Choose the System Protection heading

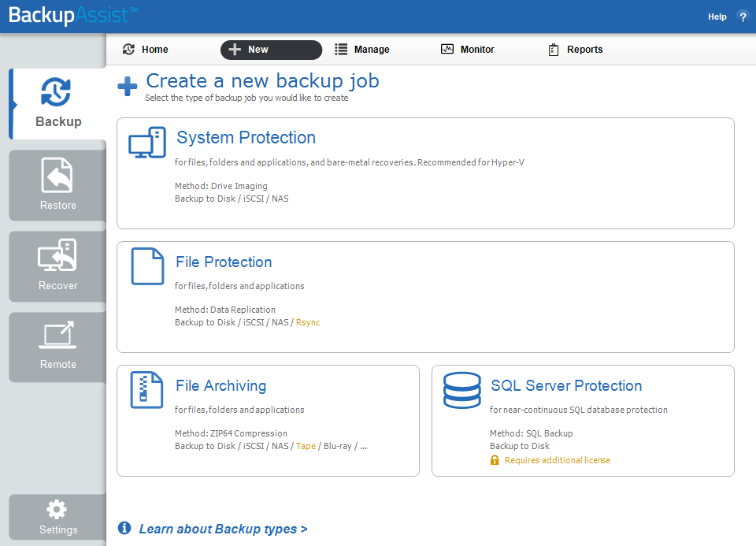[246, 137]
